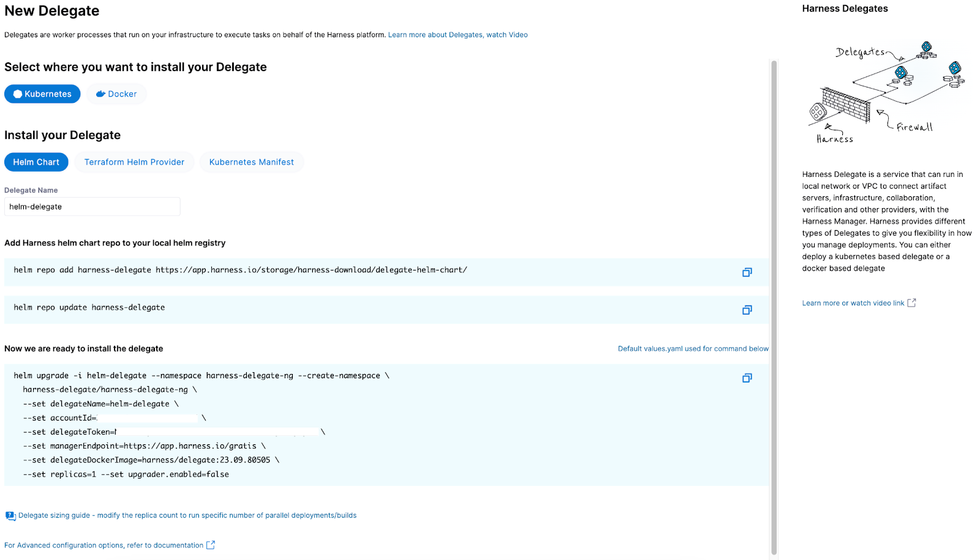980x560 pixels.
Task: Click the '--set delegateName=helm-delegate' line
Action: click(100, 404)
